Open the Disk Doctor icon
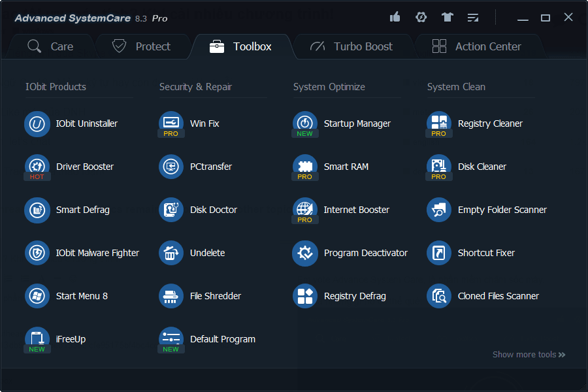The width and height of the screenshot is (588, 392). coord(171,210)
